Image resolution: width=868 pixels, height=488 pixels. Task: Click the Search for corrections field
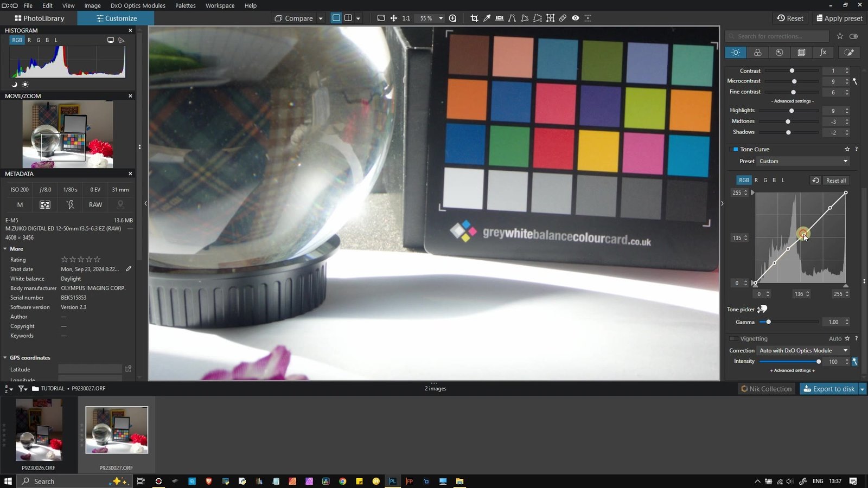coord(777,36)
